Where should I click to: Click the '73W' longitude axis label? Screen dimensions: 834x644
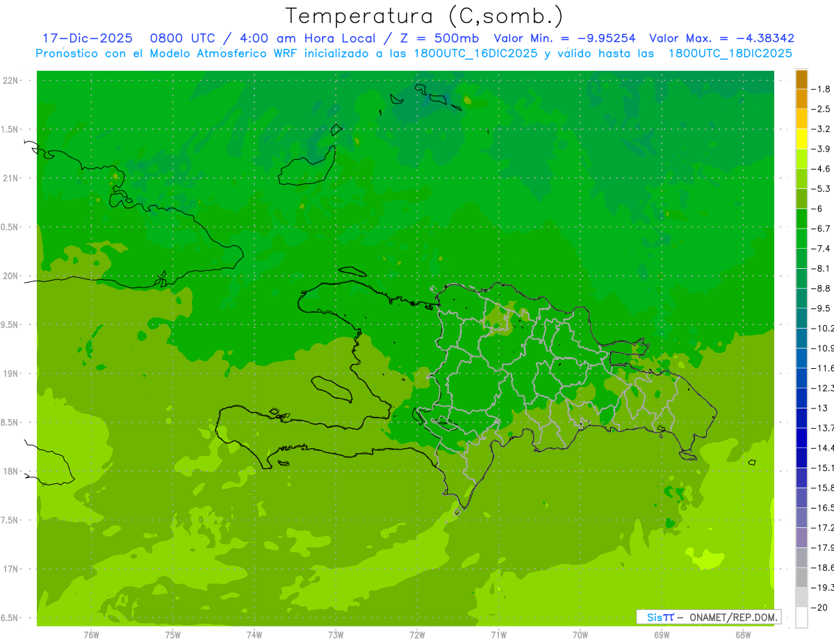[x=336, y=635]
